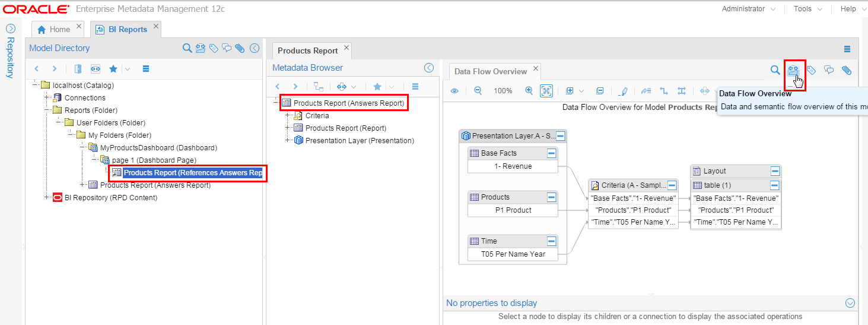Open the right-side panel options menu
Screen dimensions: 868x325
(847, 49)
